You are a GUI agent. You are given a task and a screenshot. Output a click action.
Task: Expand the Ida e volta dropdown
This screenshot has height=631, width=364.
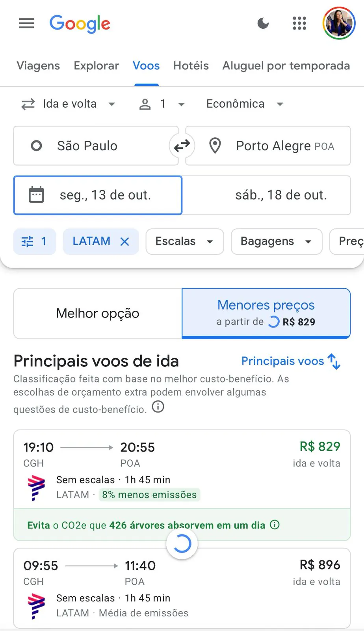point(68,104)
